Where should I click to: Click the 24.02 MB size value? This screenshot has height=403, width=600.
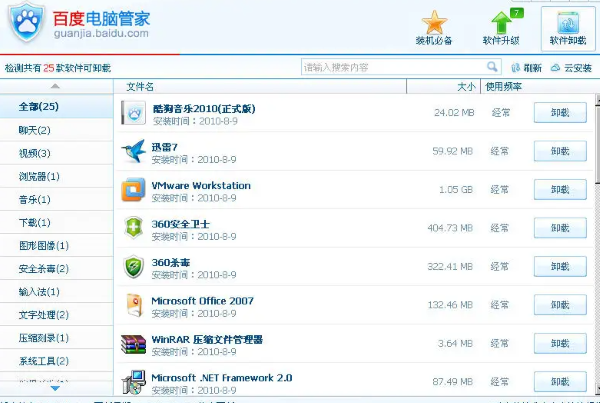pyautogui.click(x=454, y=113)
